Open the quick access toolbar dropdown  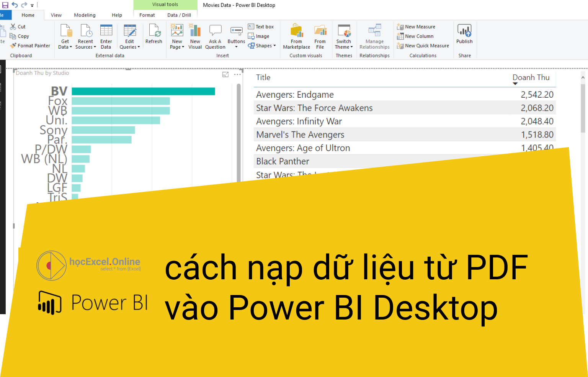click(32, 5)
